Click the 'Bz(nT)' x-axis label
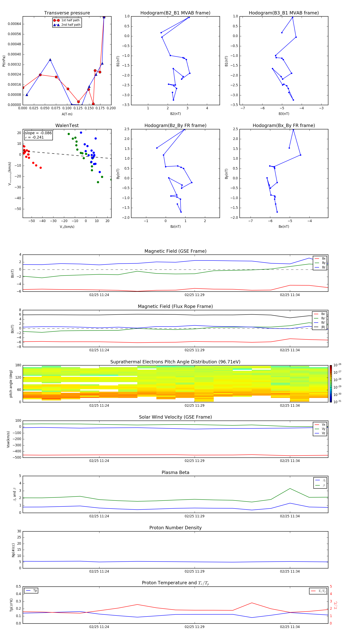This screenshot has height=644, width=351. [175, 227]
